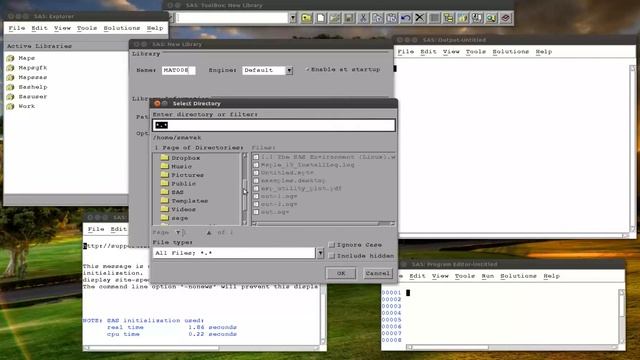
Task: Select the Public folder in the directory list
Action: 178,184
